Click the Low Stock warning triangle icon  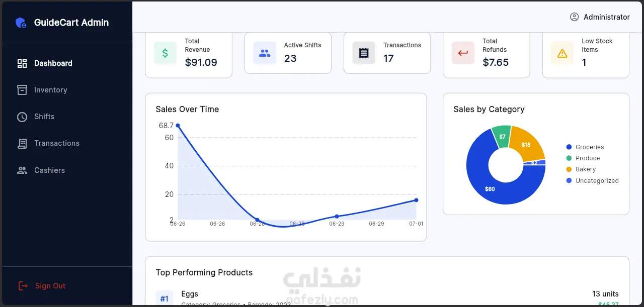click(562, 53)
